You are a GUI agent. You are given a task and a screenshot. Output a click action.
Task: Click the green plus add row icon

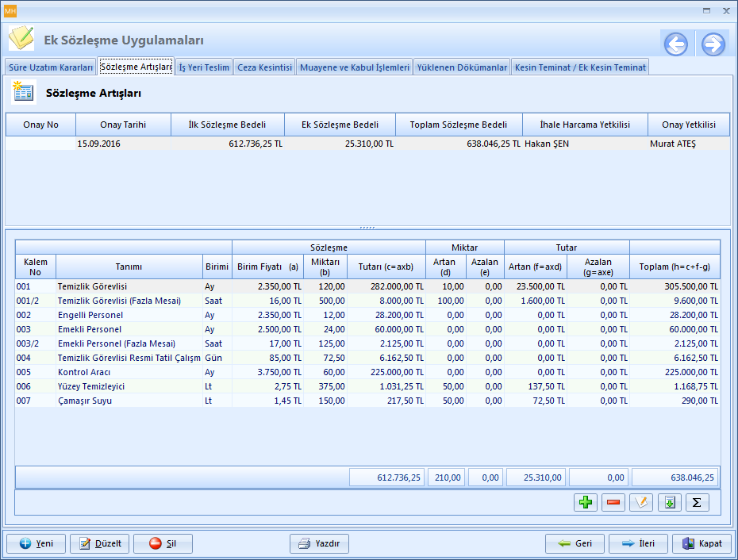click(586, 502)
